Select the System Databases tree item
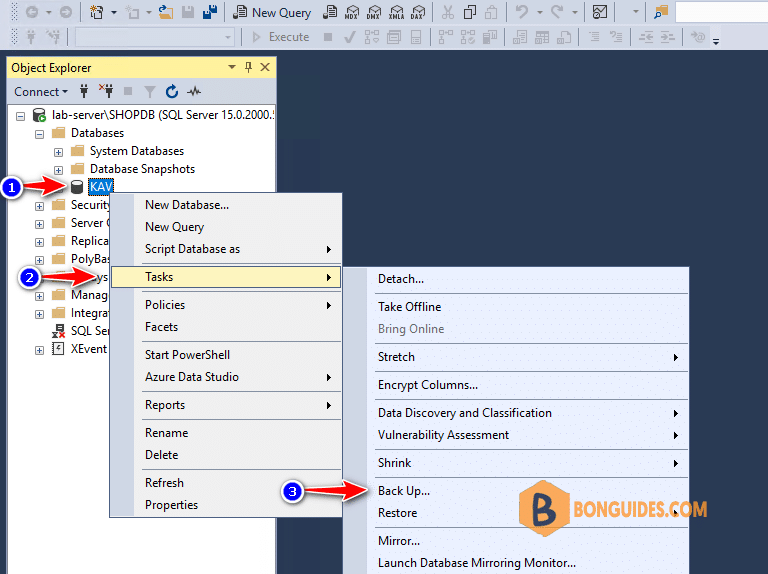 [x=137, y=151]
